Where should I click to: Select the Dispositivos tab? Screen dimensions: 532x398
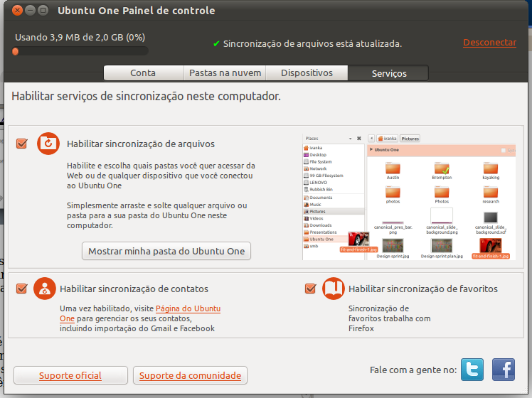tap(307, 73)
